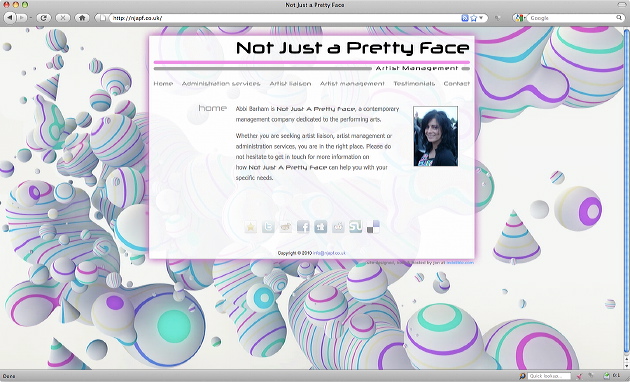Screen dimensions: 630x382
Task: Share on Twitter via the bird icon
Action: click(268, 227)
